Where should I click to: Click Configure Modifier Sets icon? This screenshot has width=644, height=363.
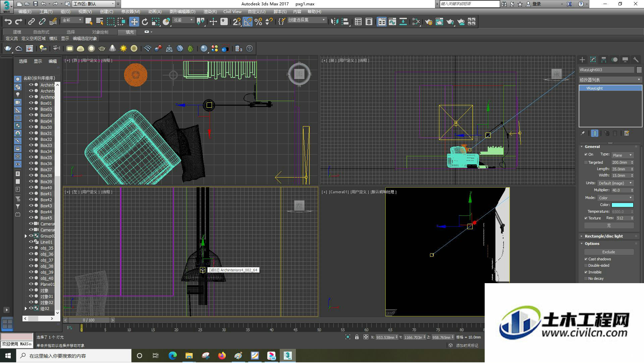pos(627,134)
